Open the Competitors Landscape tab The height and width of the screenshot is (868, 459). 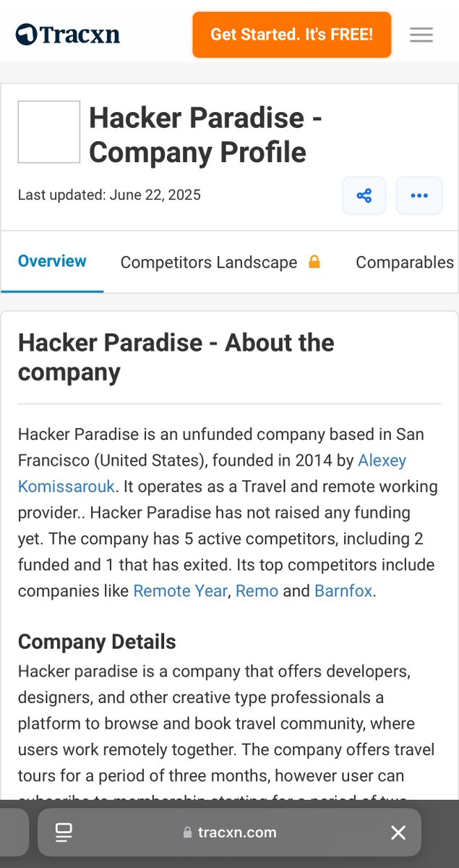click(209, 263)
